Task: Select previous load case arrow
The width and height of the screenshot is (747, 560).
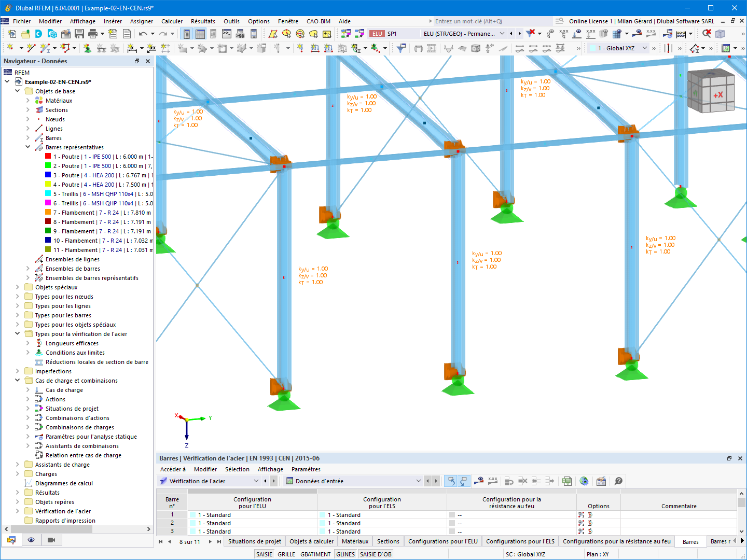Action: coord(511,34)
